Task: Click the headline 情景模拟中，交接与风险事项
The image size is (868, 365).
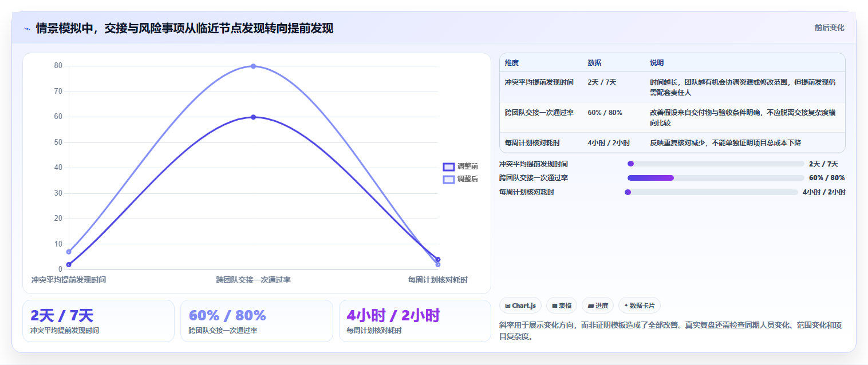Action: pyautogui.click(x=184, y=29)
